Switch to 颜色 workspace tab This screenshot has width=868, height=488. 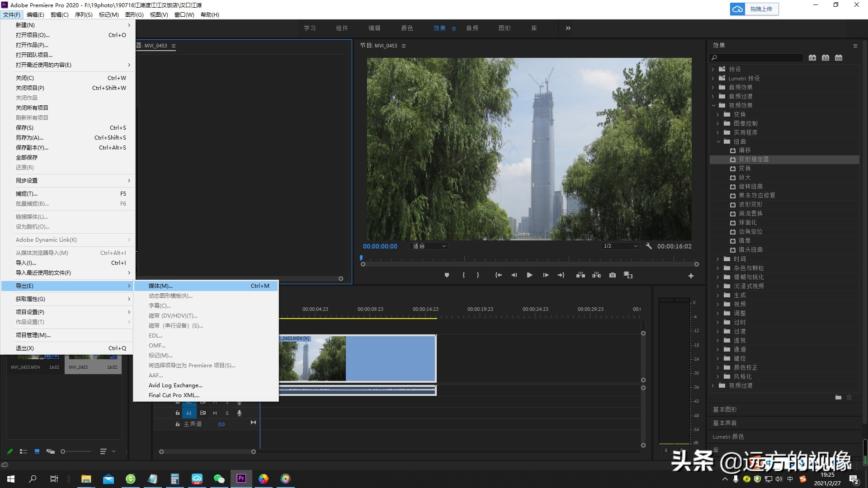(407, 28)
